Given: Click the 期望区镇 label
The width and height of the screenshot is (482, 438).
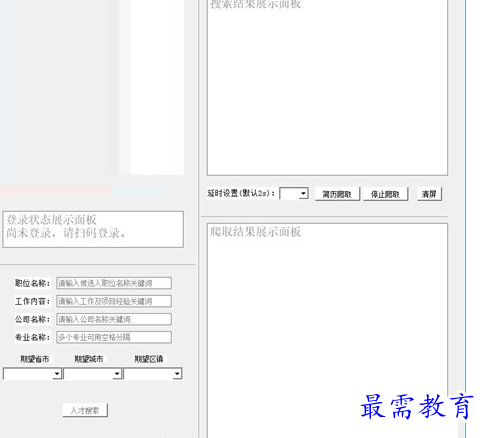Looking at the screenshot, I should point(149,359).
